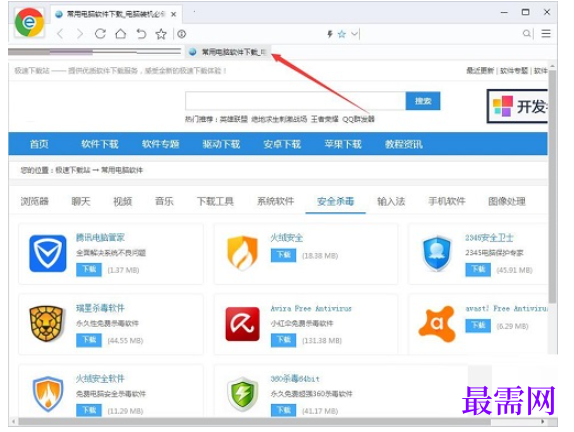Open the hamburger main menu
574x432 pixels.
pyautogui.click(x=546, y=34)
